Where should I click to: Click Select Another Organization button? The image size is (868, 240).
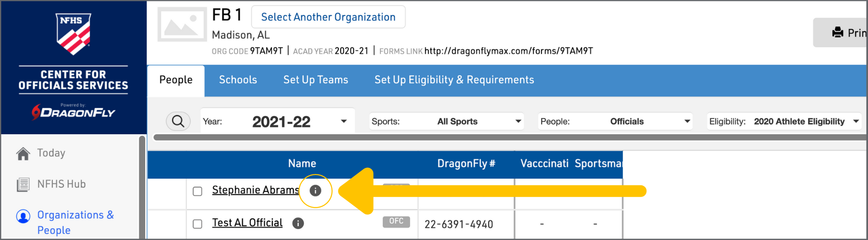328,17
